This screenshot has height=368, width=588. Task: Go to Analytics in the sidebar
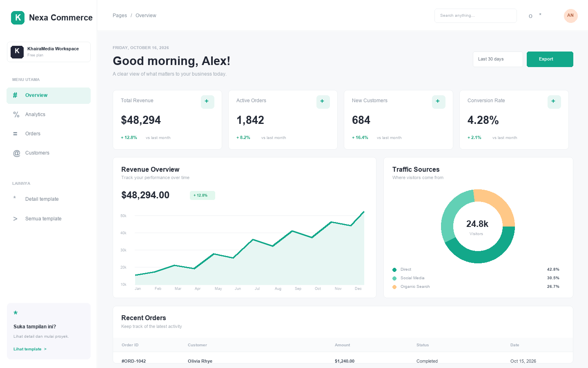point(49,115)
